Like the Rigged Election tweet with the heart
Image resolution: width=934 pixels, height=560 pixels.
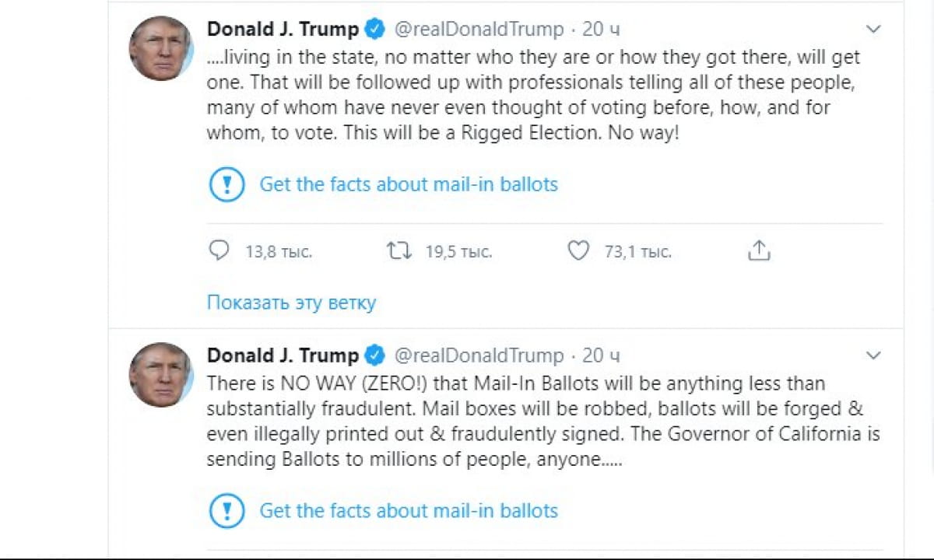(x=578, y=250)
